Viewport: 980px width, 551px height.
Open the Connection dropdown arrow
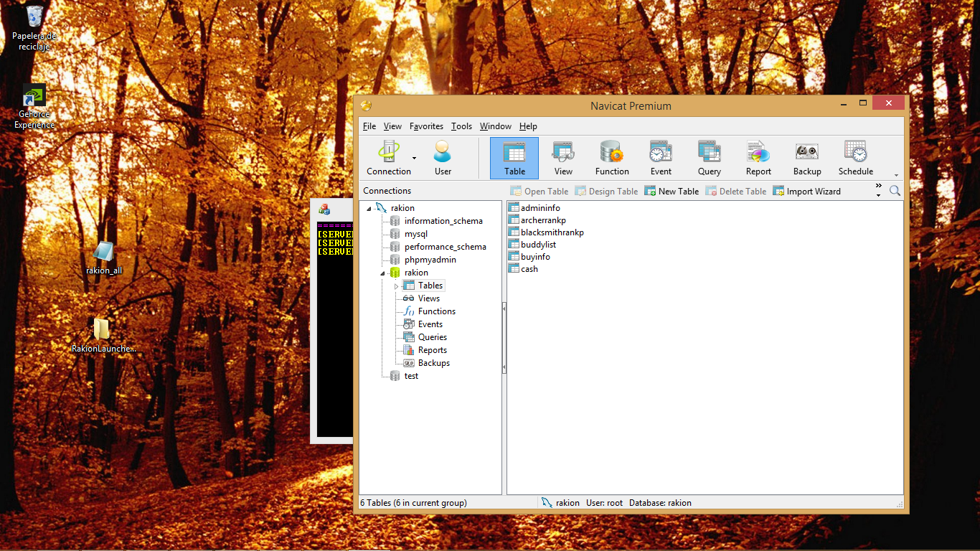[414, 158]
